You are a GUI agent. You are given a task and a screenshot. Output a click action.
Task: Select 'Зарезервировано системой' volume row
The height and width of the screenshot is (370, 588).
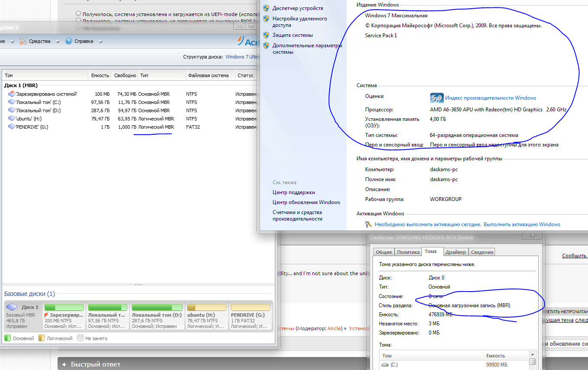pos(130,94)
